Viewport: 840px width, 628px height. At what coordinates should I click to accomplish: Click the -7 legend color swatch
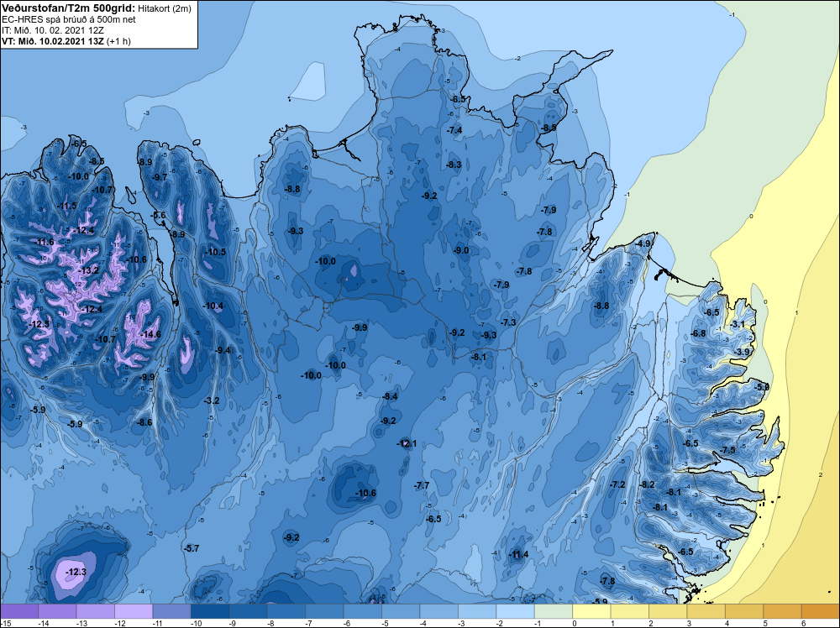pyautogui.click(x=324, y=611)
